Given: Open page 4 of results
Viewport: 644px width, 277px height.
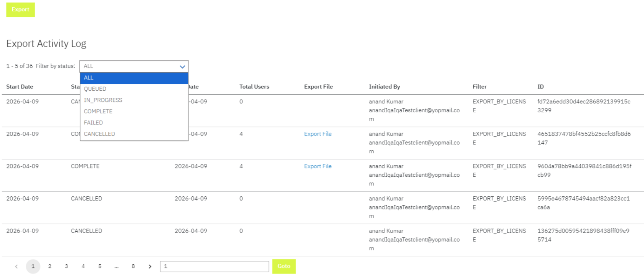Looking at the screenshot, I should coord(83,266).
